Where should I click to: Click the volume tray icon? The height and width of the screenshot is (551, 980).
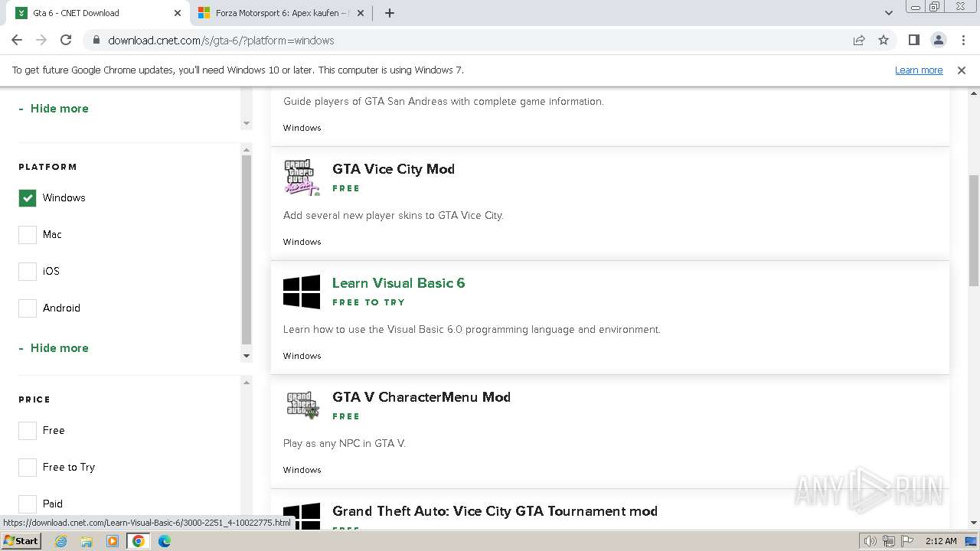click(x=871, y=541)
